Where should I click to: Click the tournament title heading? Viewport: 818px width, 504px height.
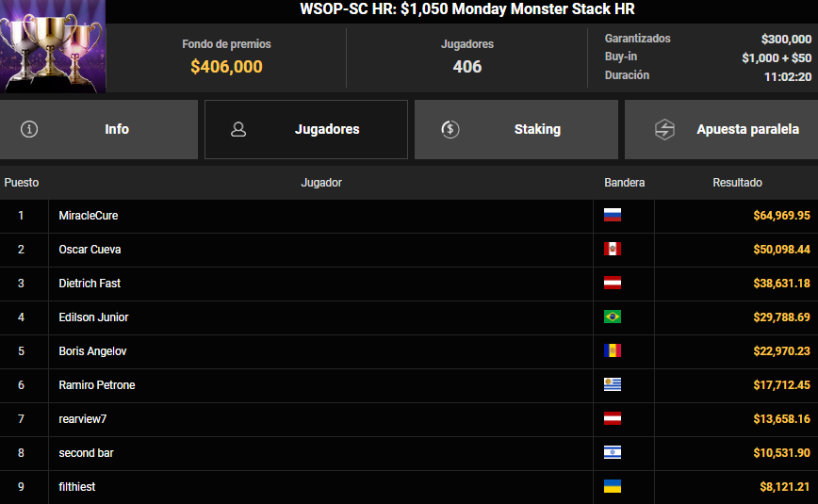pos(467,8)
